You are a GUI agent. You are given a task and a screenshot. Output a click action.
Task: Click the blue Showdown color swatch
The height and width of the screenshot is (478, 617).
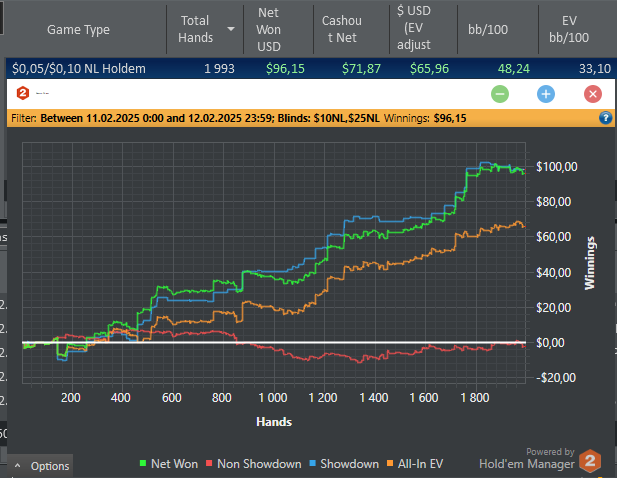click(x=313, y=463)
